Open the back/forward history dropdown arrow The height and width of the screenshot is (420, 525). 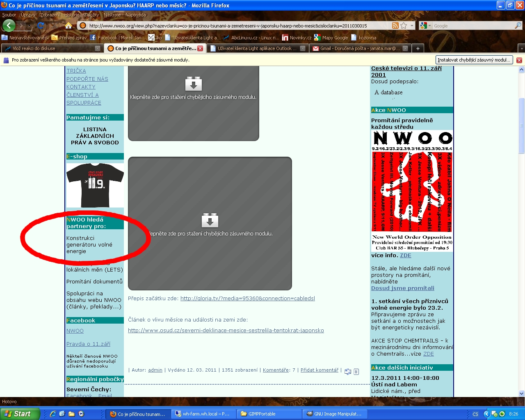(x=29, y=25)
